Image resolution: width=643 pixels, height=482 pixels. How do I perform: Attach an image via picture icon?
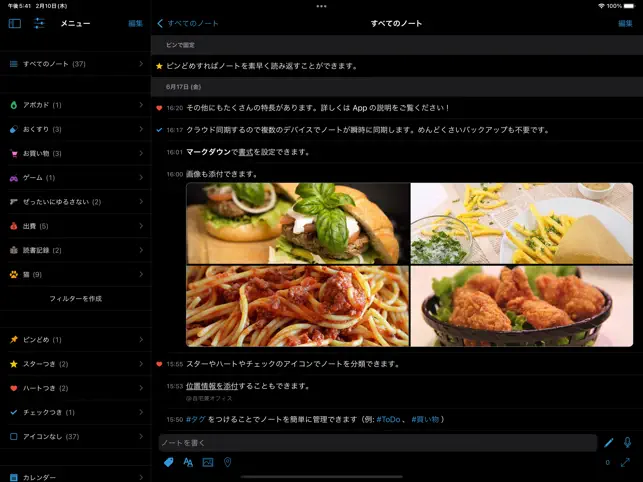click(x=208, y=462)
